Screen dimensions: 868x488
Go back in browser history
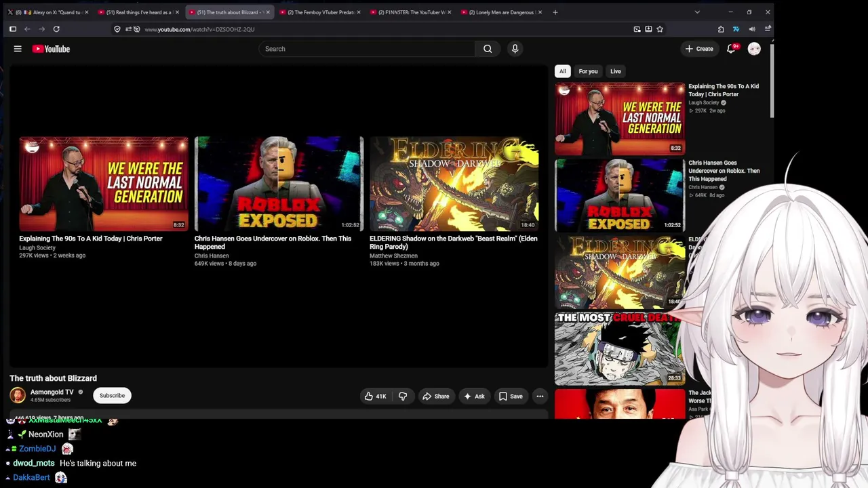(x=27, y=29)
